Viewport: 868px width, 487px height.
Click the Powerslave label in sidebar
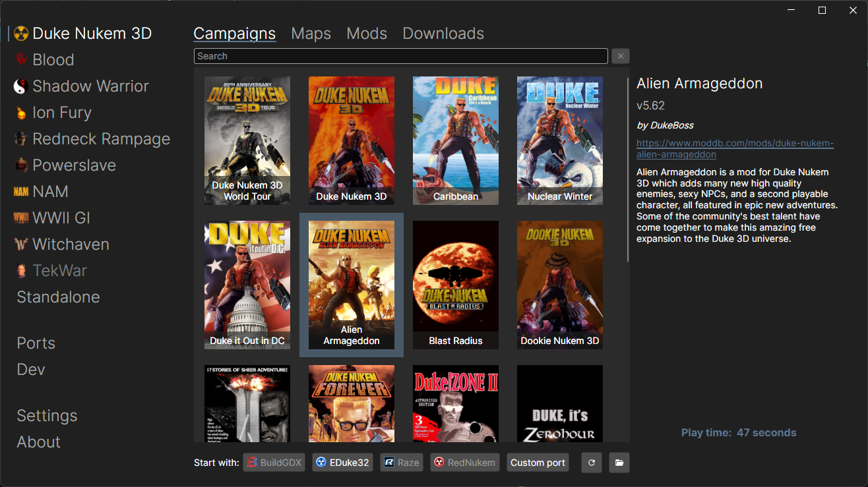pos(75,165)
